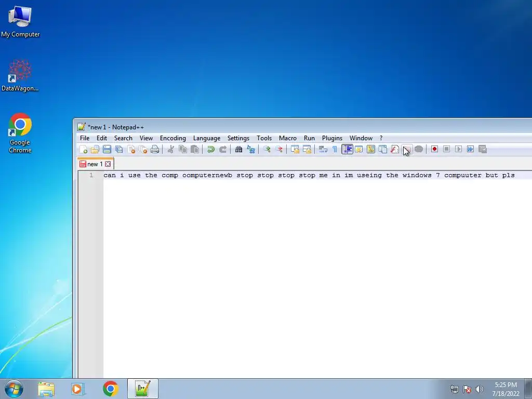
Task: Open the Plugins menu
Action: tap(332, 138)
